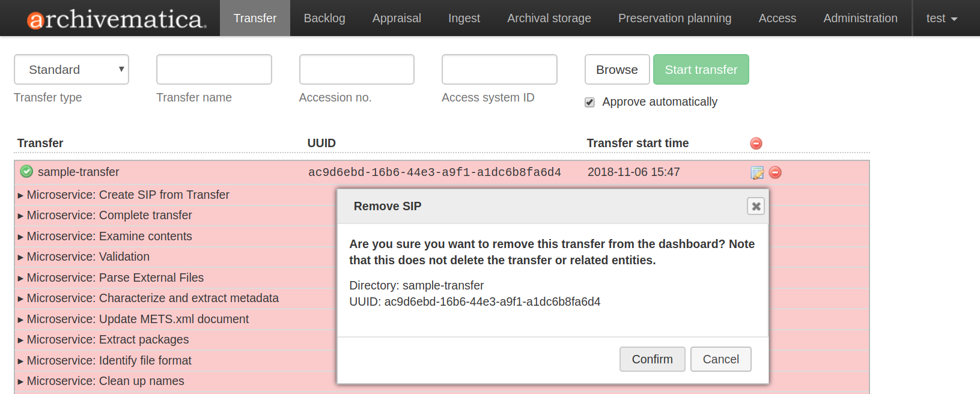Click the remove-all icon next to Transfer start time
The height and width of the screenshot is (394, 980).
point(756,143)
